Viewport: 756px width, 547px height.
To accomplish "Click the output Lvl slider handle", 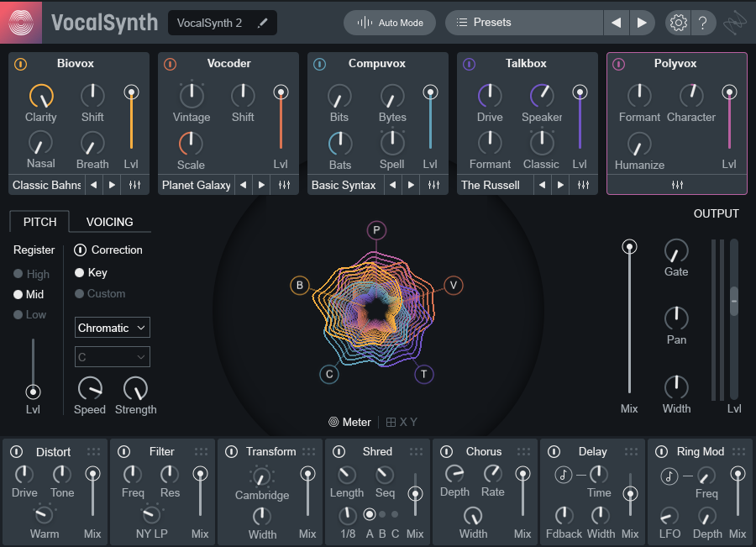I will click(x=734, y=301).
